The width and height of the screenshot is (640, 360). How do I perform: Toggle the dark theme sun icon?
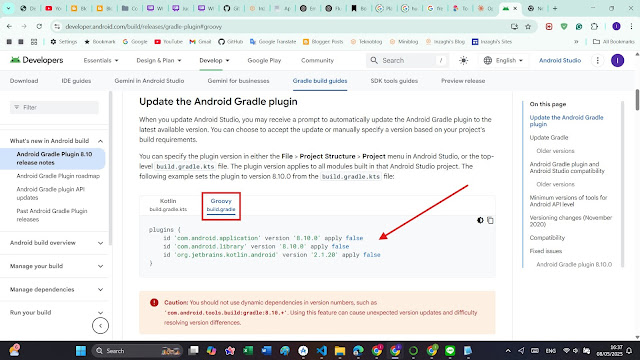click(x=463, y=60)
